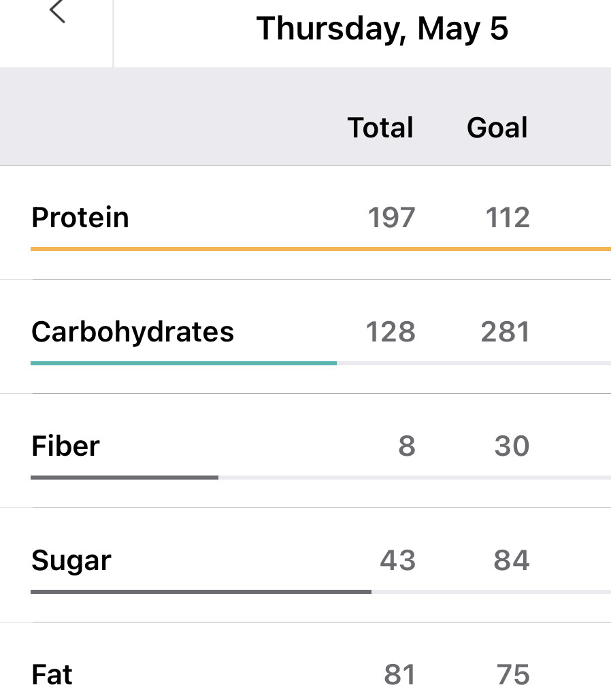Select the Total column header
The height and width of the screenshot is (700, 611).
pos(380,128)
